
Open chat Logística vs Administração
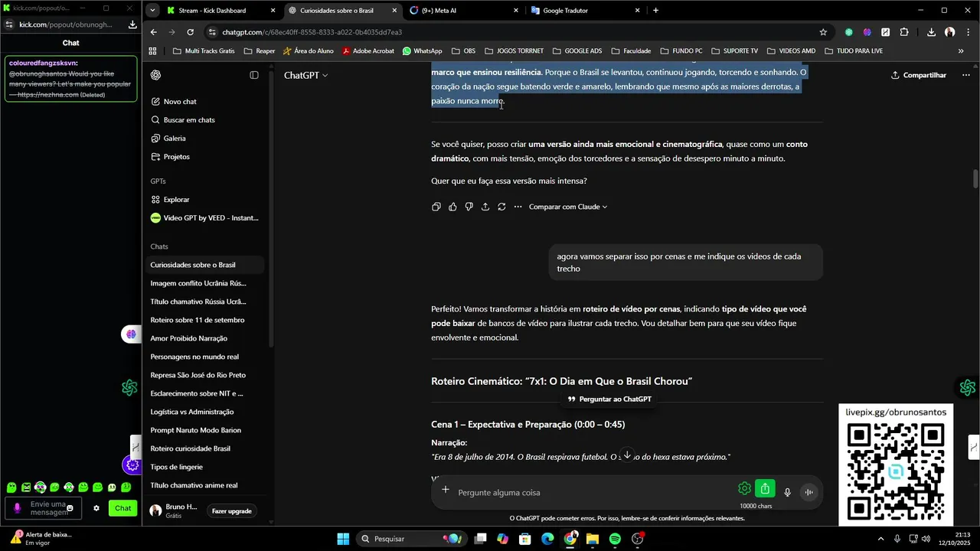192,412
